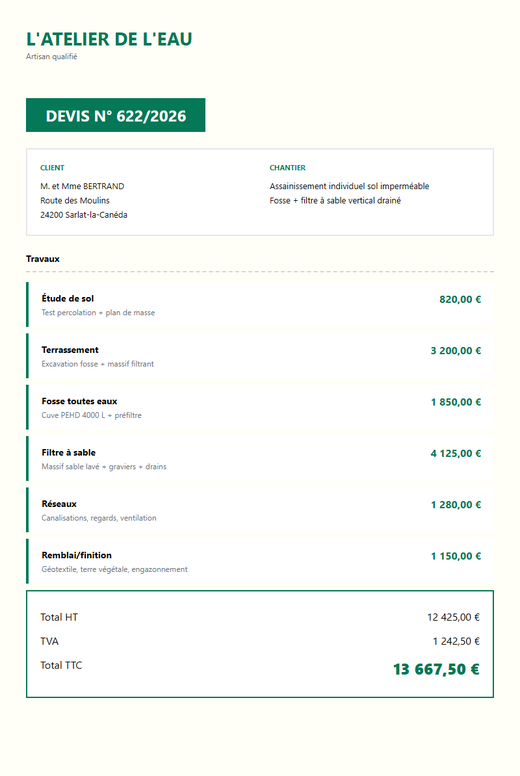Select the client name M. et Mme BERTRAND

82,186
